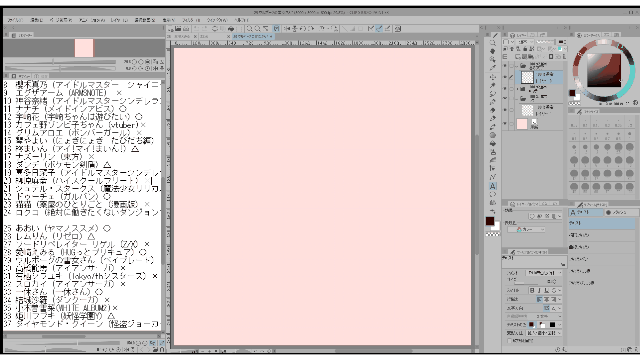Hide the selected highlighted layer
The image size is (640, 360).
coord(505,77)
